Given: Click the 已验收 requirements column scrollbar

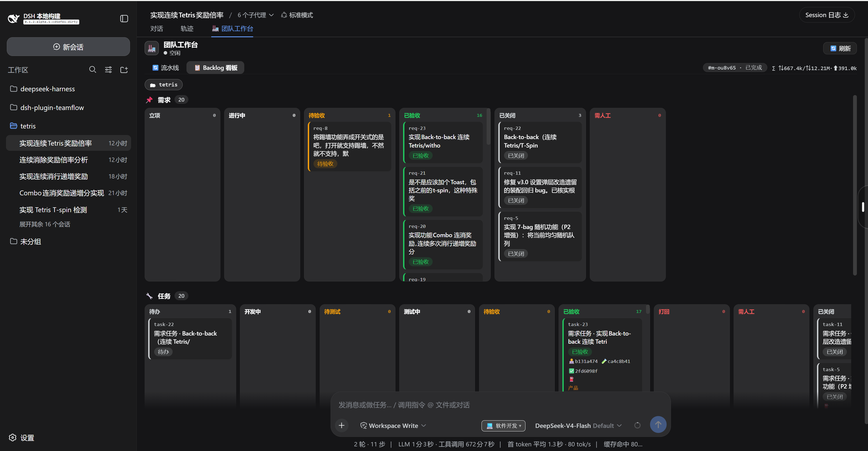Looking at the screenshot, I should pyautogui.click(x=489, y=127).
